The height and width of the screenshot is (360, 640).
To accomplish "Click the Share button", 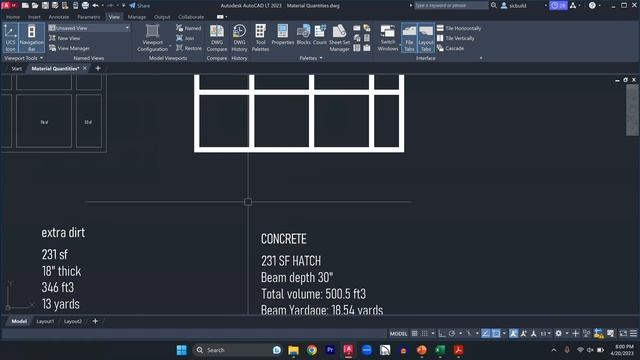I will click(x=140, y=5).
